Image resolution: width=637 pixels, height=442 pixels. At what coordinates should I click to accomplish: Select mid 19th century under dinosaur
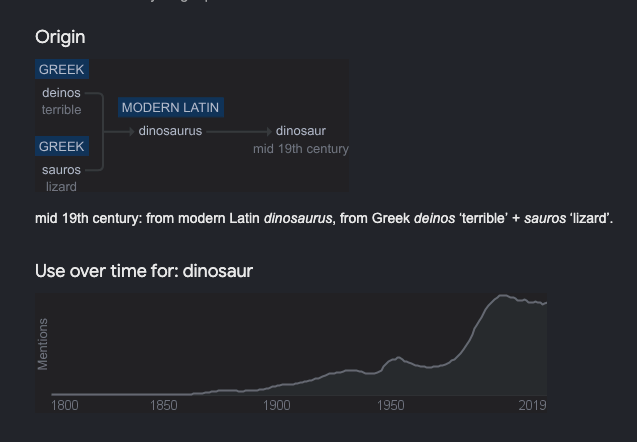pyautogui.click(x=300, y=149)
